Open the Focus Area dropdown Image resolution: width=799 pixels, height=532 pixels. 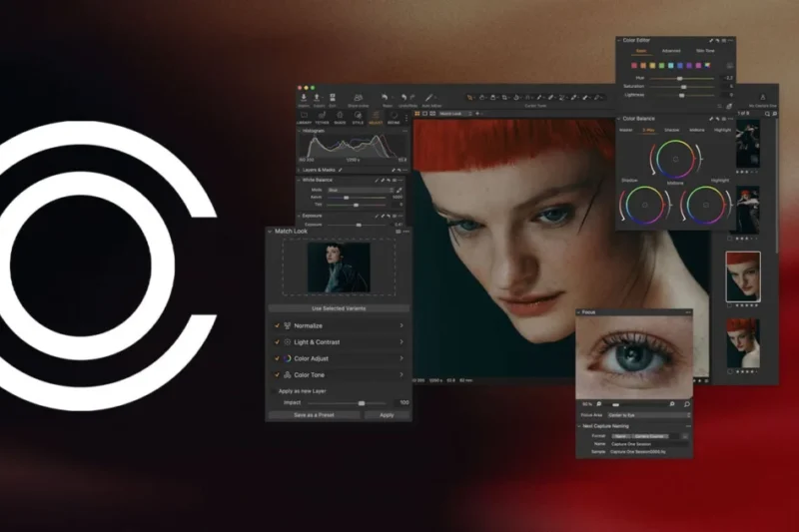pyautogui.click(x=649, y=415)
